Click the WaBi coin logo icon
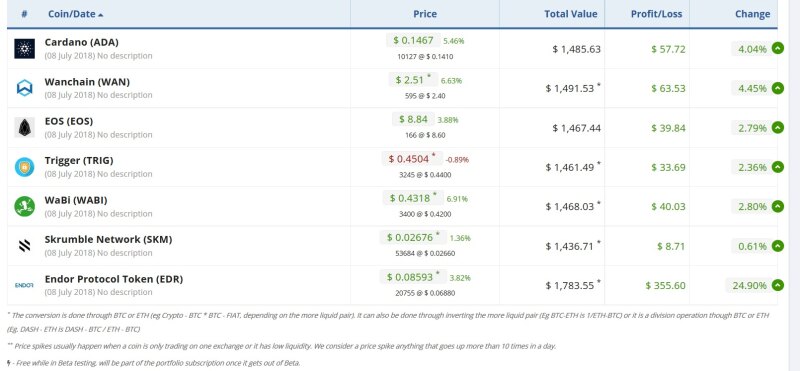Viewport: 800px width, 371px height. 24,206
